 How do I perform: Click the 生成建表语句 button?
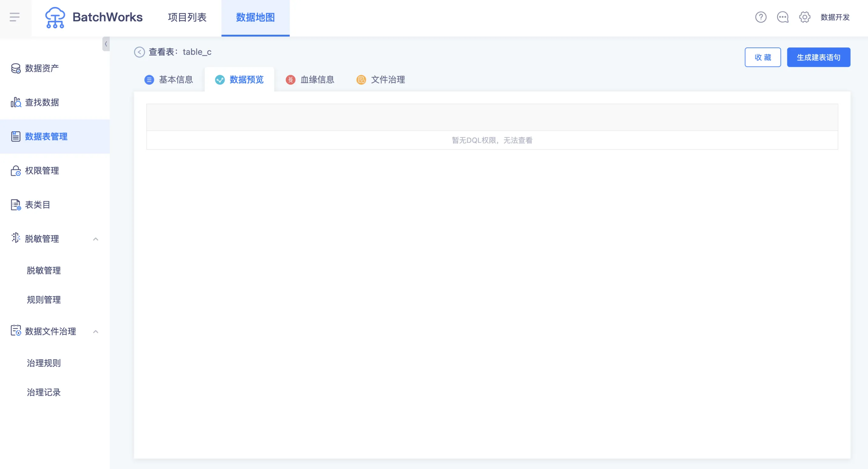pyautogui.click(x=818, y=58)
